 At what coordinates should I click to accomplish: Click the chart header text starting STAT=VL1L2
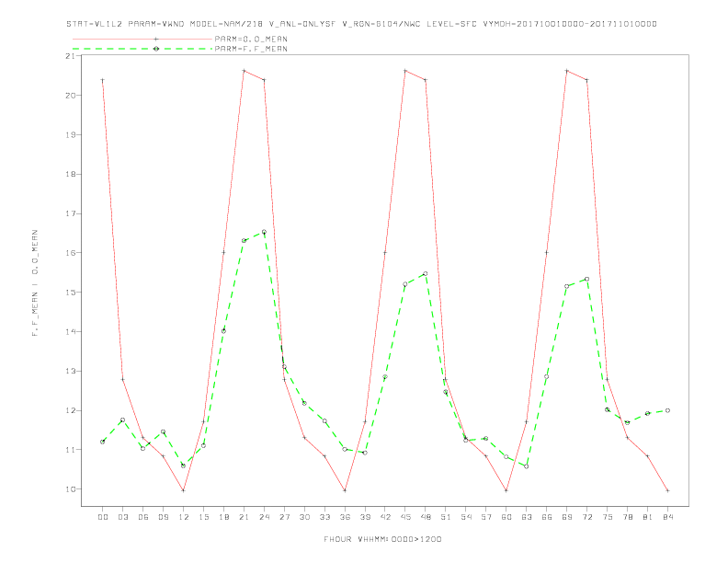point(361,24)
